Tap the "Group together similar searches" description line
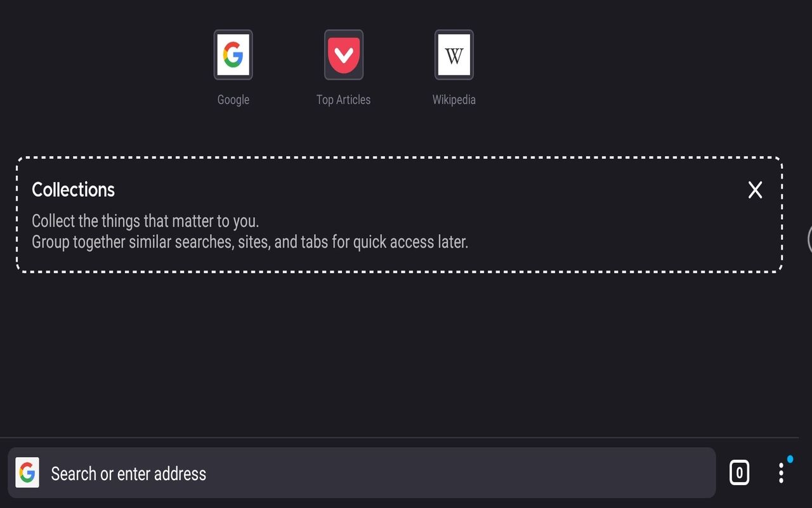The image size is (812, 508). (x=250, y=242)
